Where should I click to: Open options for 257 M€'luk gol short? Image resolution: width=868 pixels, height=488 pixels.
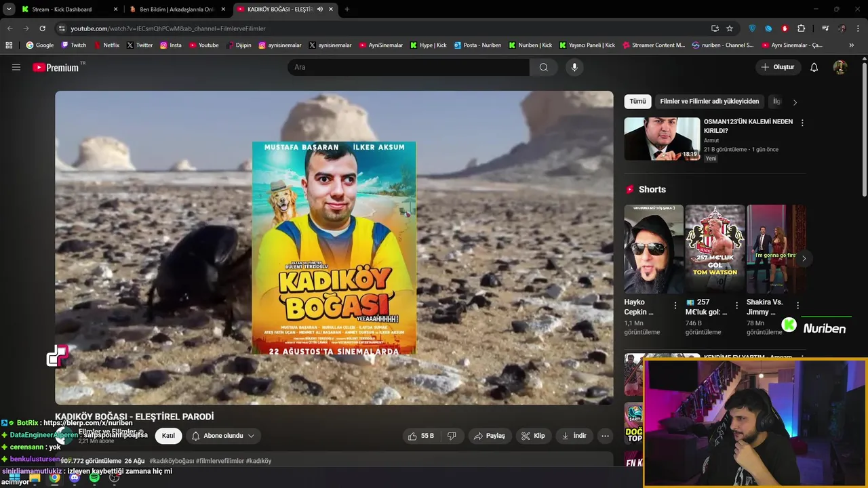[736, 306]
